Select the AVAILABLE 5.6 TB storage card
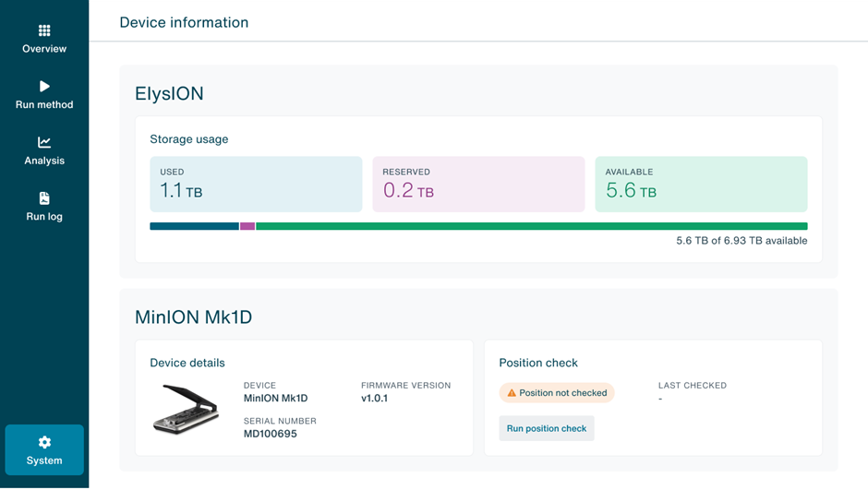The width and height of the screenshot is (868, 502). coord(701,185)
